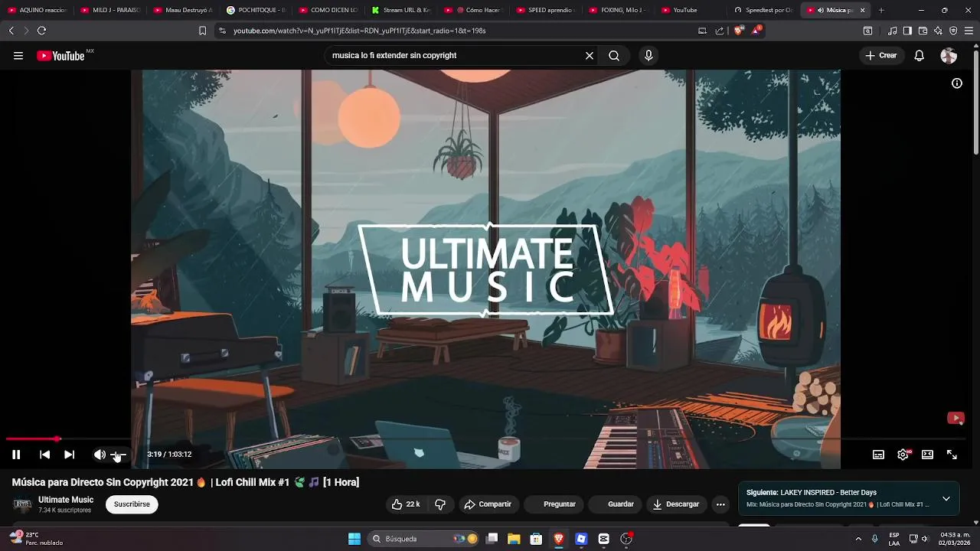Image resolution: width=980 pixels, height=551 pixels.
Task: Run search with magnifier button
Action: [614, 56]
